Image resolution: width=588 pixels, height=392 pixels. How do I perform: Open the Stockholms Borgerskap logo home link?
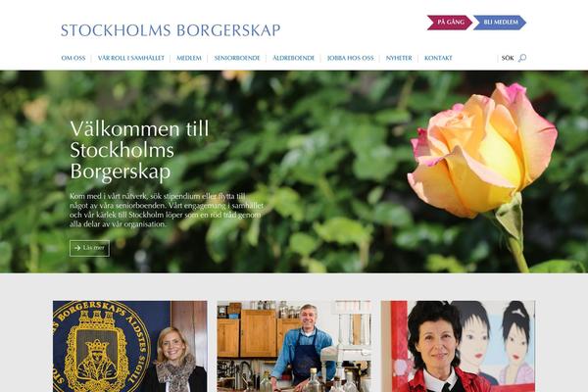[171, 30]
